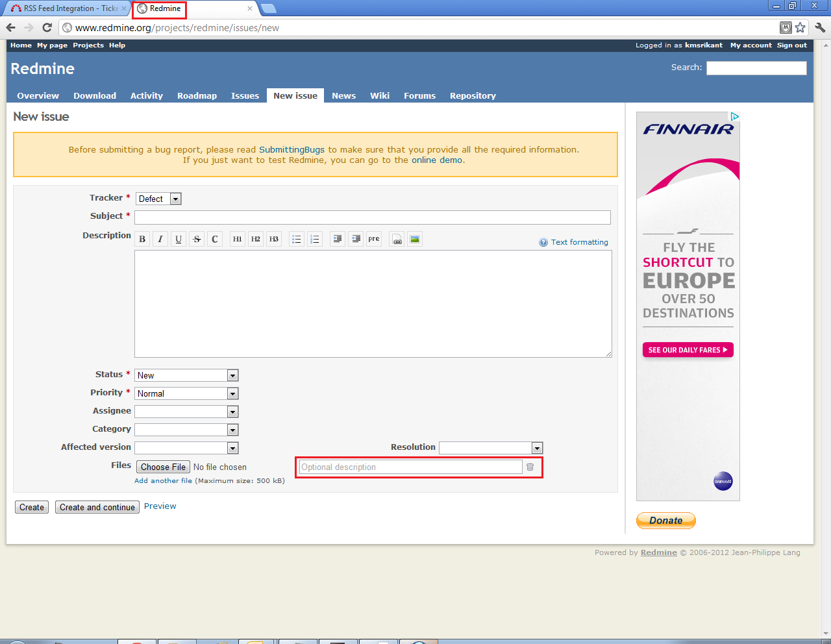
Task: Click See Our Daily Fares ad button
Action: point(688,350)
